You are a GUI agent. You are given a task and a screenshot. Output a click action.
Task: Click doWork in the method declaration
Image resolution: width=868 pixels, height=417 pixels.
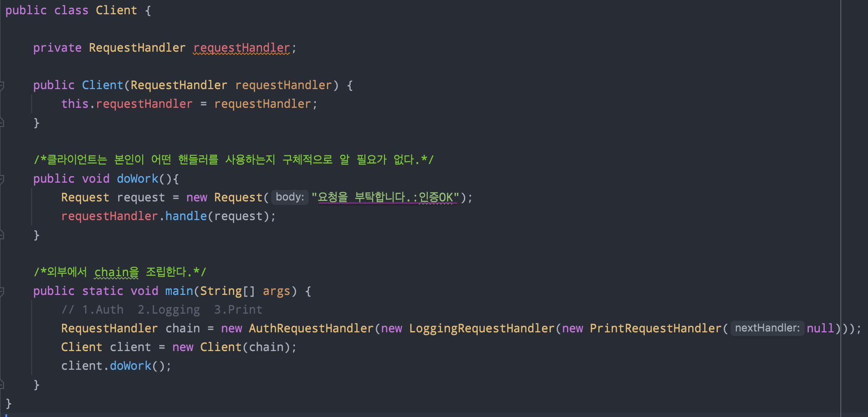137,179
